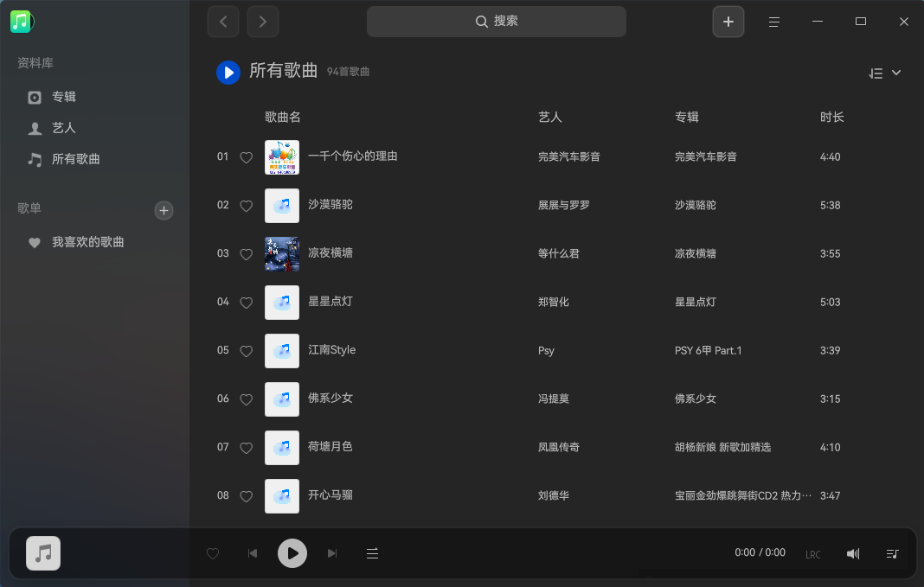The height and width of the screenshot is (587, 924).
Task: Add music with the plus button in title bar
Action: point(728,22)
